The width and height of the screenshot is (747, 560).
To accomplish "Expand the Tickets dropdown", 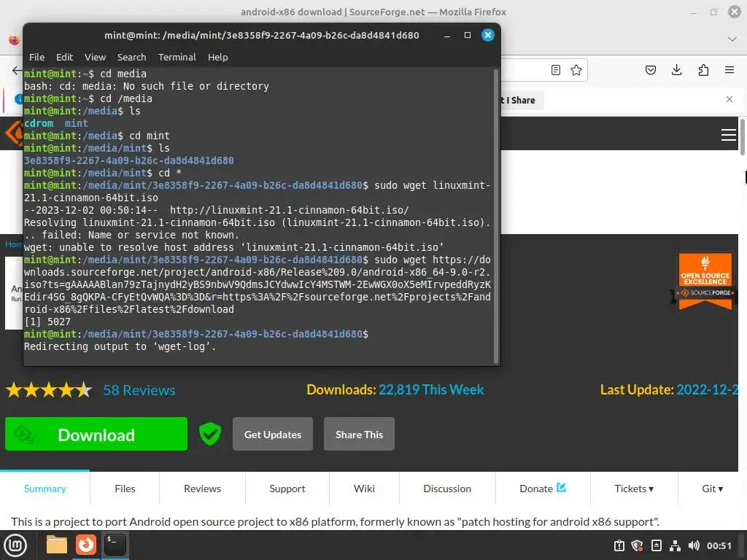I will (634, 489).
